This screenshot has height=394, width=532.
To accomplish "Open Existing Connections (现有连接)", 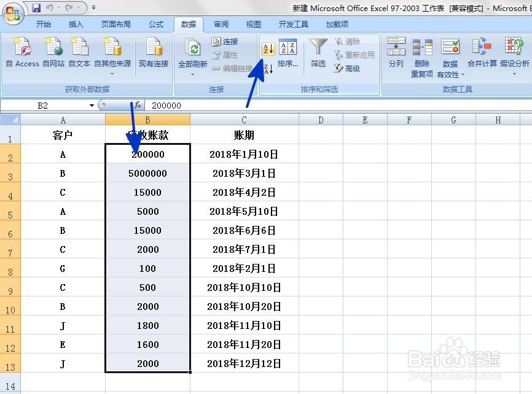I will 154,52.
